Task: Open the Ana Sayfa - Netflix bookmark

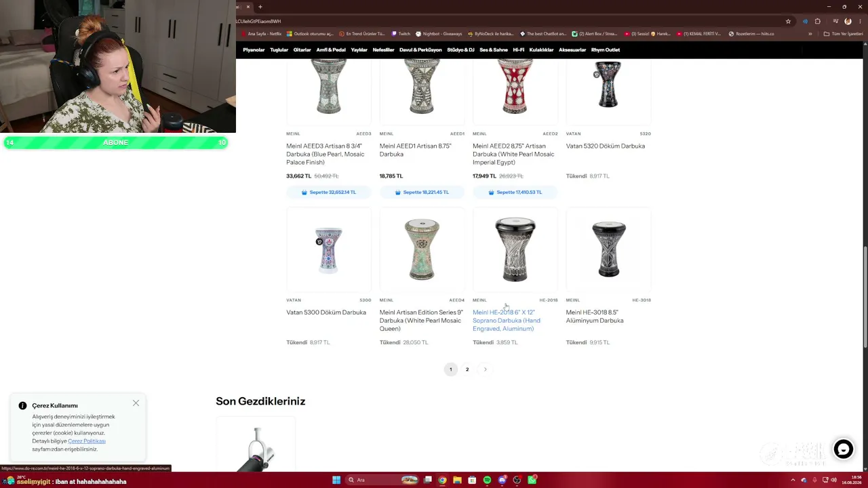Action: [262, 34]
